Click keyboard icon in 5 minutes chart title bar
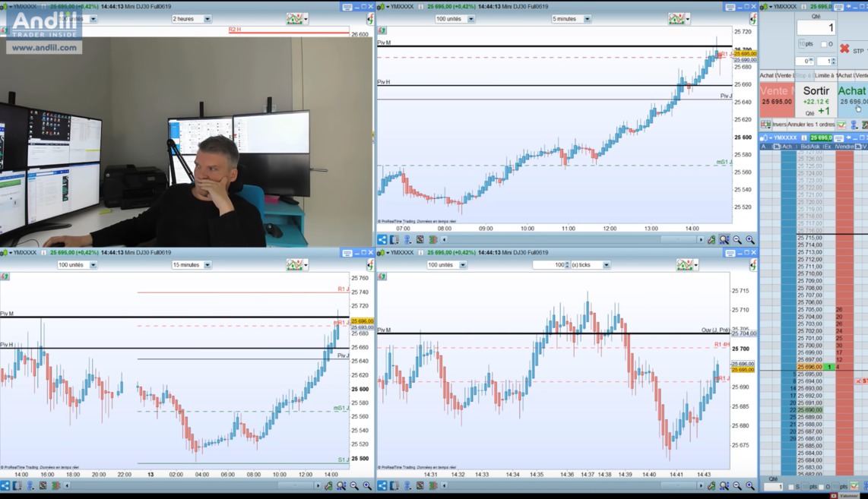The height and width of the screenshot is (499, 868). [730, 7]
